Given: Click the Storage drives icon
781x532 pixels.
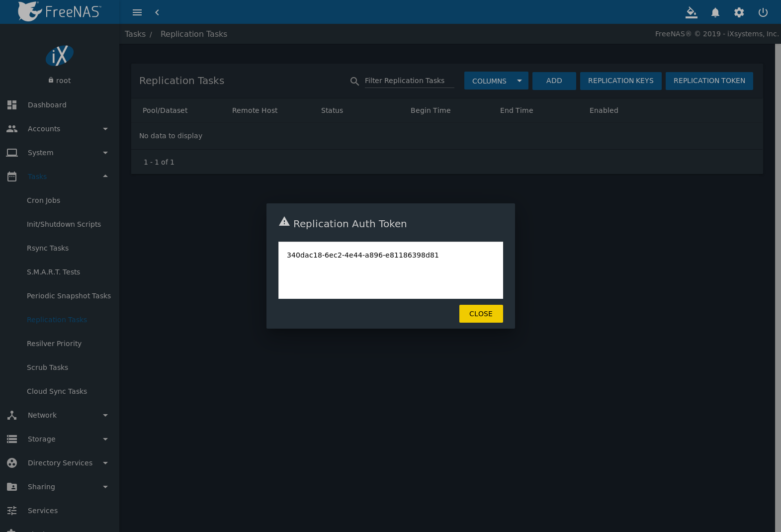Looking at the screenshot, I should coord(12,439).
